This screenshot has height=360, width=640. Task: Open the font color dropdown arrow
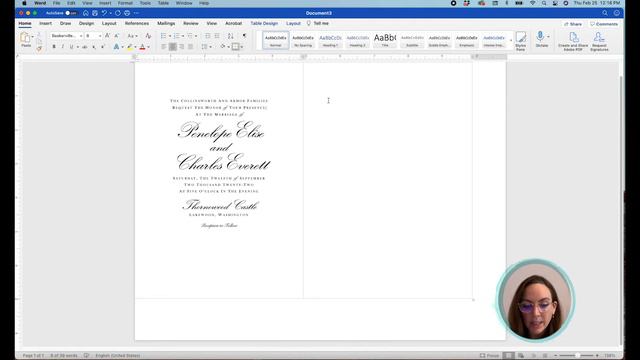[x=148, y=47]
